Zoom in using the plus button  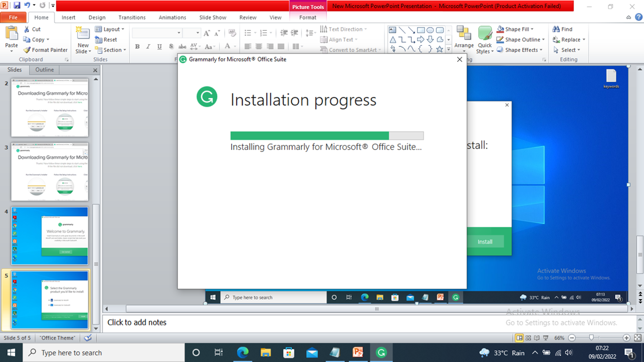626,338
